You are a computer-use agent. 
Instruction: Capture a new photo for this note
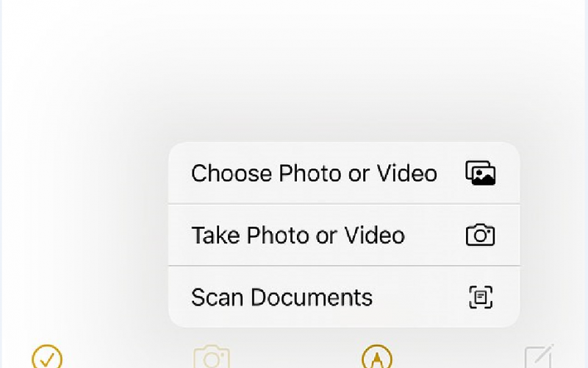(344, 236)
